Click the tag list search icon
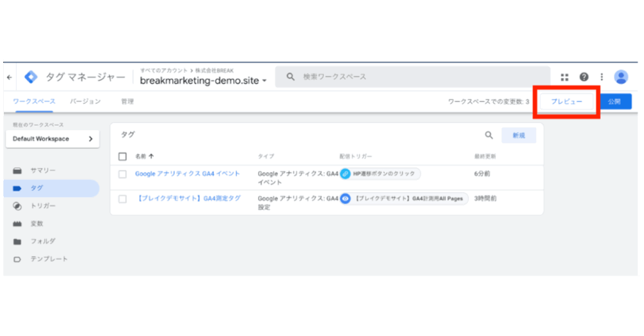This screenshot has width=644, height=336. (489, 135)
